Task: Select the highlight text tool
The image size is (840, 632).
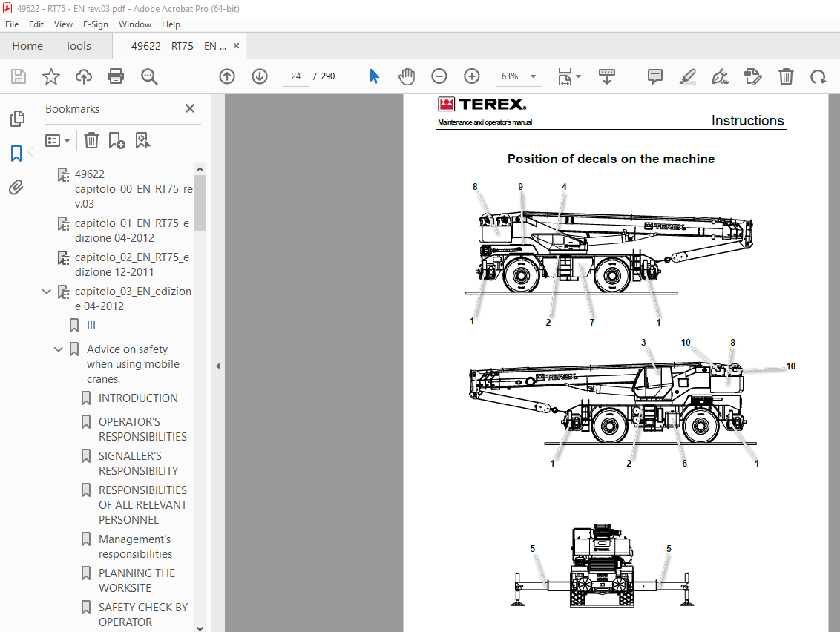Action: pyautogui.click(x=687, y=76)
